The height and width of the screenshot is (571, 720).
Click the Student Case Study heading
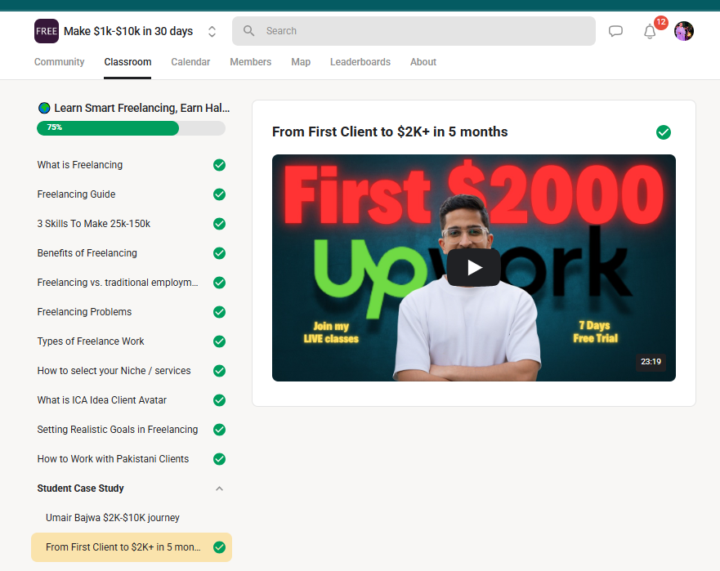tap(80, 488)
